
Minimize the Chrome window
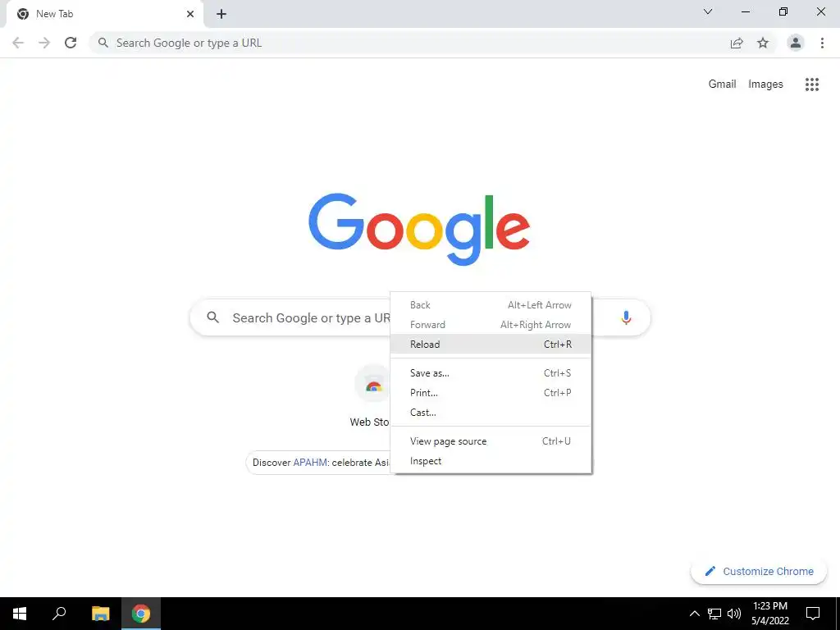[x=746, y=11]
